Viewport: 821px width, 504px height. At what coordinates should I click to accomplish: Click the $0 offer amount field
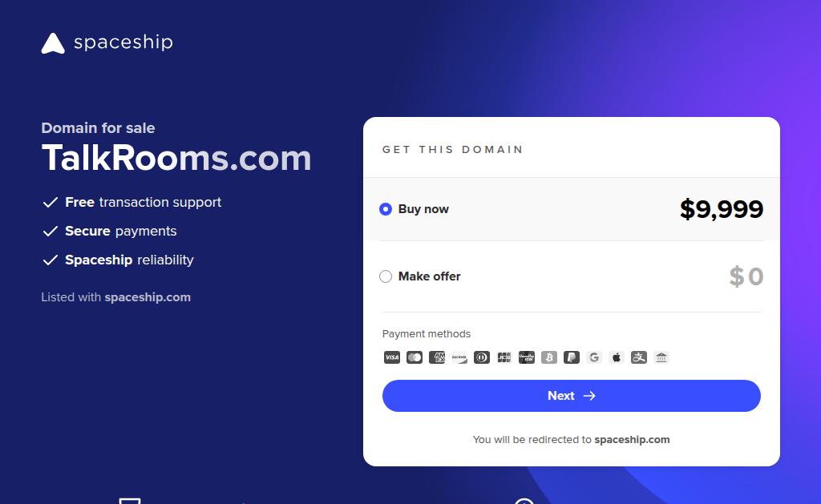coord(746,276)
